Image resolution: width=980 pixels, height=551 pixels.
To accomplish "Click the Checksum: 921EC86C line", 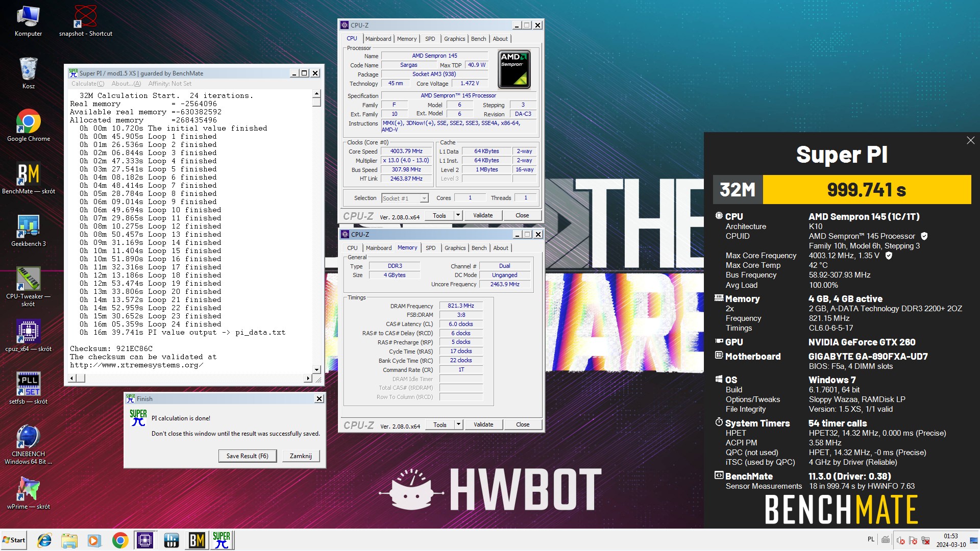I will (111, 349).
